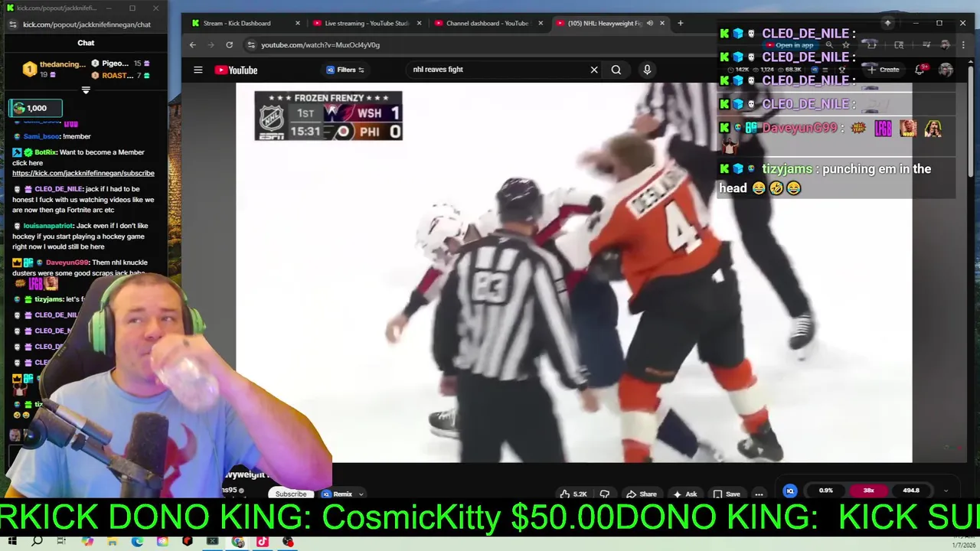Expand the chat leaderboard arrow
980x551 pixels.
pos(86,90)
